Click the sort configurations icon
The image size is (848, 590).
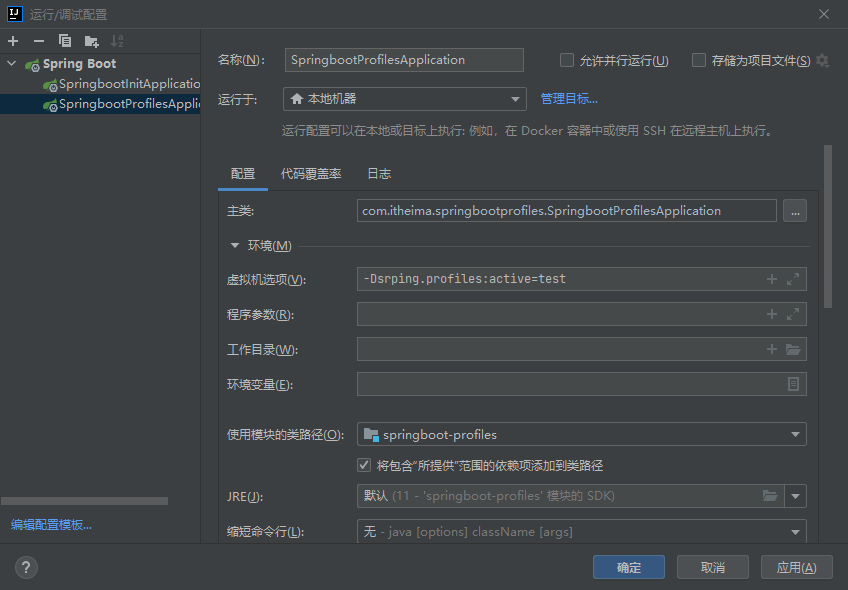[117, 41]
